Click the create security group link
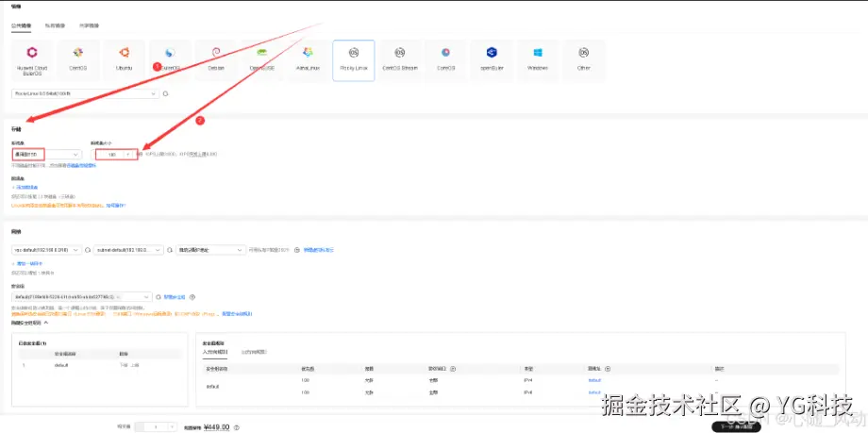The width and height of the screenshot is (868, 433). click(175, 297)
